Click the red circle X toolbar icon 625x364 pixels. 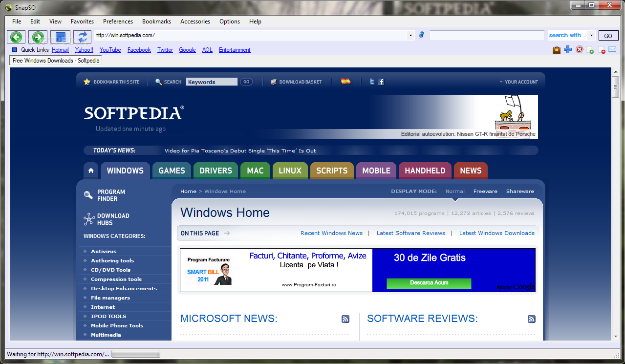[580, 50]
